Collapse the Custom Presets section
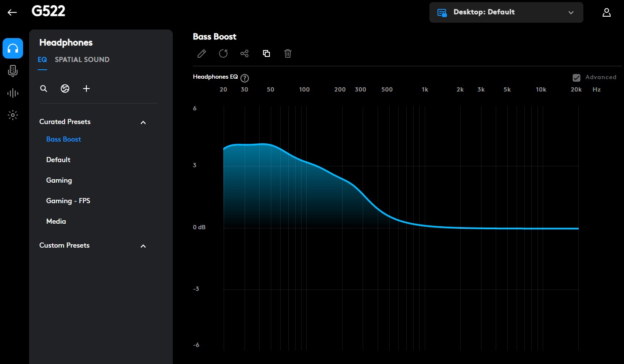Image resolution: width=624 pixels, height=364 pixels. pyautogui.click(x=143, y=246)
